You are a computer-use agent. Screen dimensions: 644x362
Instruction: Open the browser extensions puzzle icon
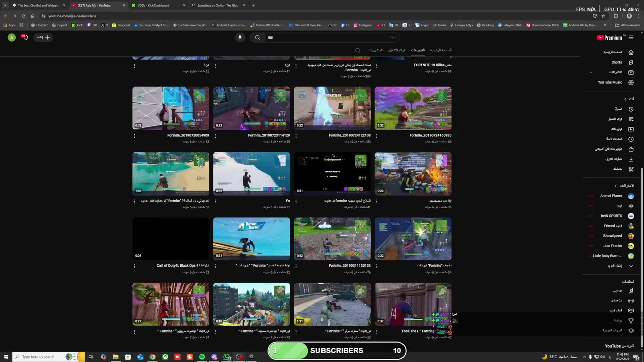tap(616, 16)
